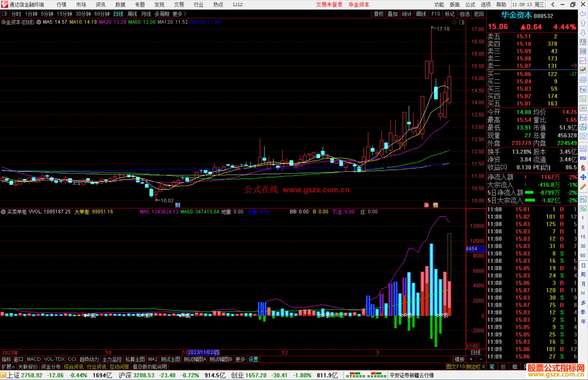Click the 复权 button

coord(378,14)
